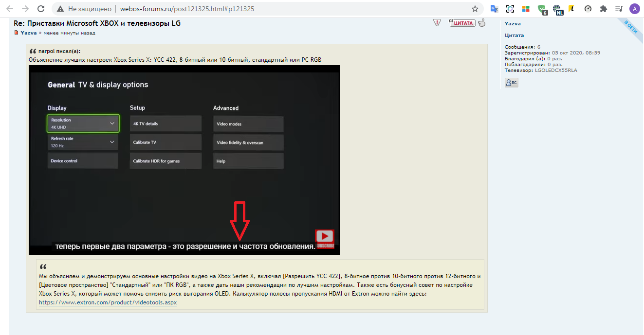Click the post title about XBOX and LG
The height and width of the screenshot is (335, 644).
97,23
